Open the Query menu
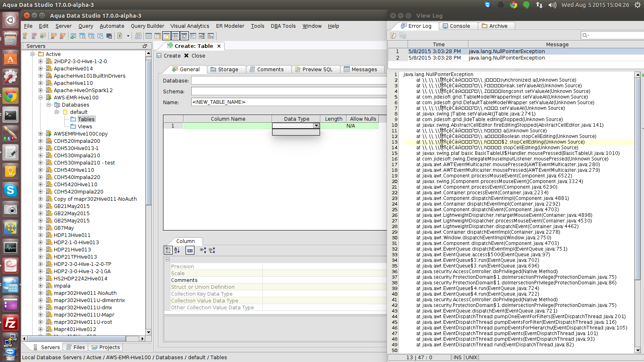Image resolution: width=644 pixels, height=362 pixels. [86, 26]
